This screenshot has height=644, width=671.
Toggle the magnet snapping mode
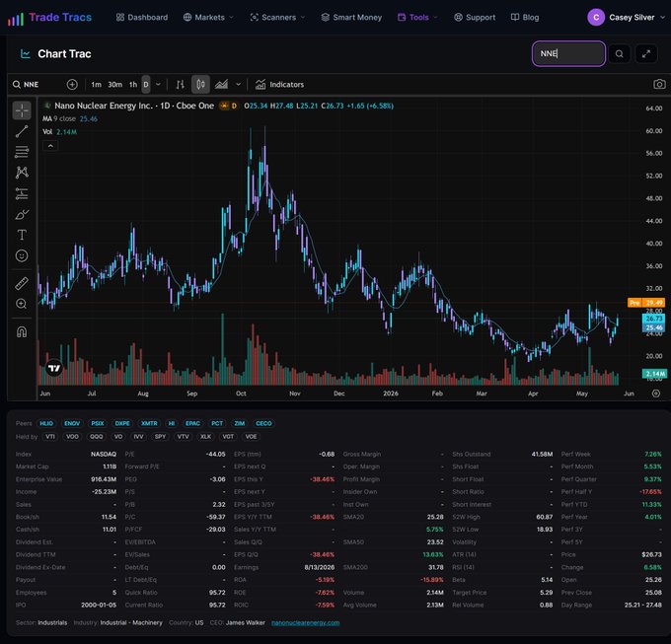(x=22, y=331)
